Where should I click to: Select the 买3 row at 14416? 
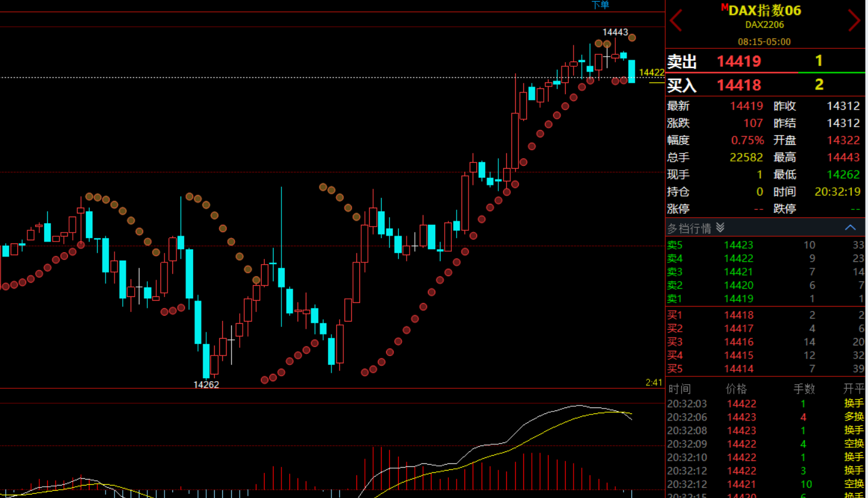tap(765, 342)
